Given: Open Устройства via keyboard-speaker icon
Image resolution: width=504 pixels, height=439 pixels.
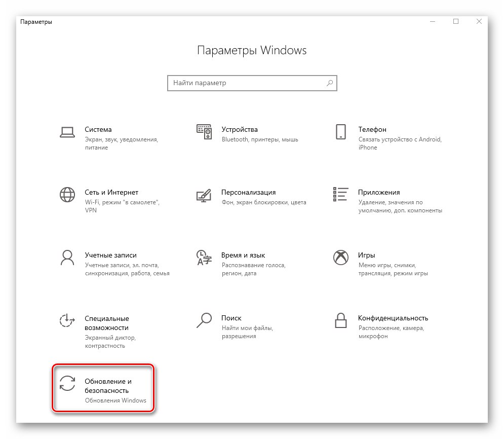Looking at the screenshot, I should coord(204,132).
